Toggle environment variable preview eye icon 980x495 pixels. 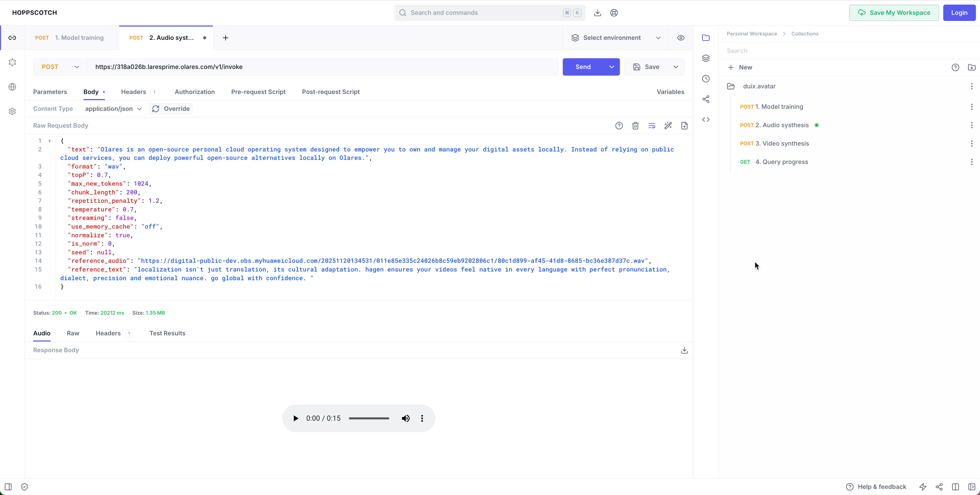coord(681,38)
